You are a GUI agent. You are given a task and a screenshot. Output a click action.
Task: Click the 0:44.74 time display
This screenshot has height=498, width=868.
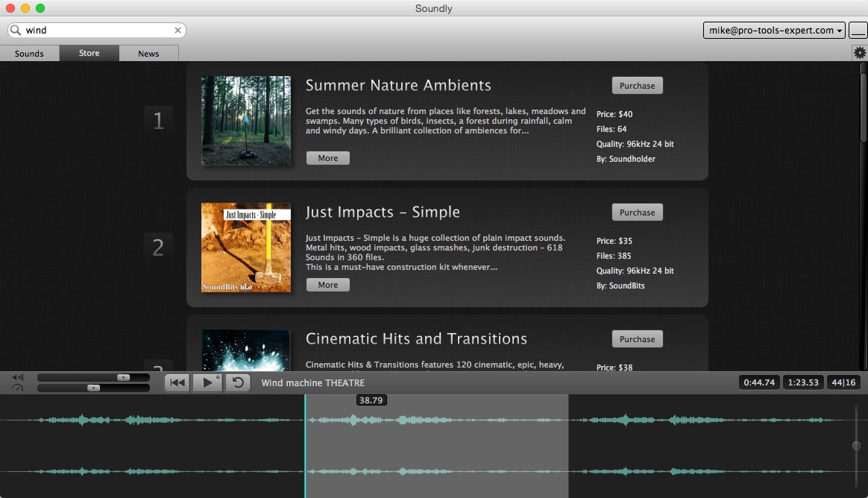pyautogui.click(x=759, y=382)
